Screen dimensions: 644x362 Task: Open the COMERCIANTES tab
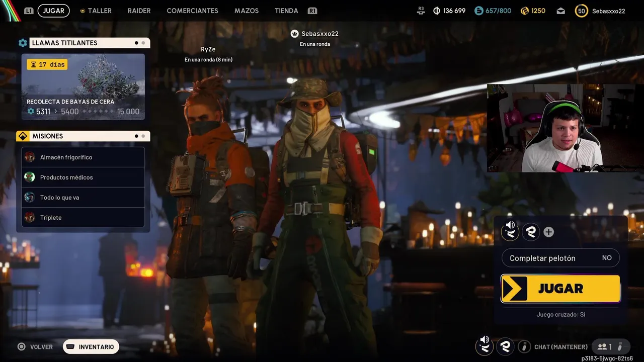coord(192,11)
